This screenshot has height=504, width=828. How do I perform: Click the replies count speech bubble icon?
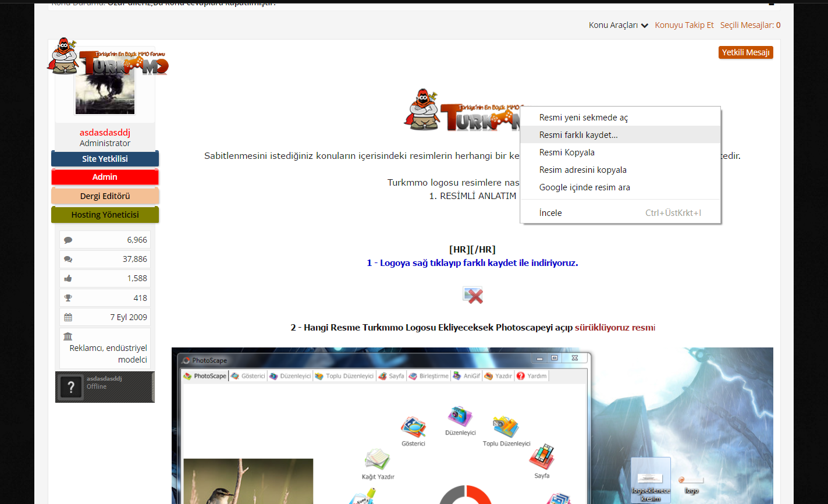[x=68, y=240]
